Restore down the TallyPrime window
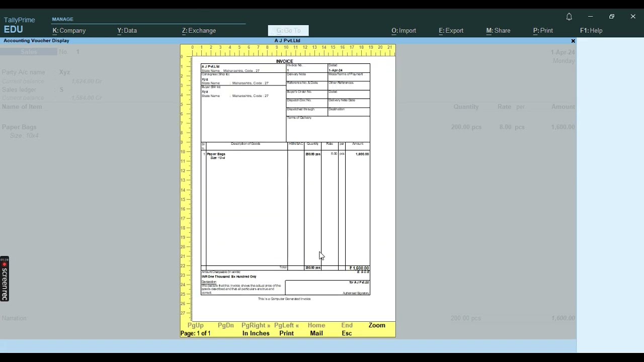Viewport: 644px width, 362px height. tap(612, 17)
